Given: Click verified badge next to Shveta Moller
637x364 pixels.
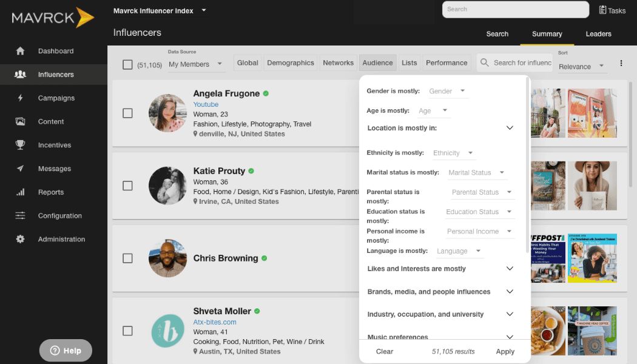Looking at the screenshot, I should [257, 311].
